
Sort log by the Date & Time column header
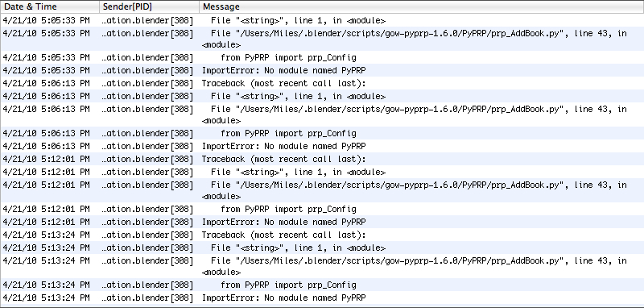point(50,7)
